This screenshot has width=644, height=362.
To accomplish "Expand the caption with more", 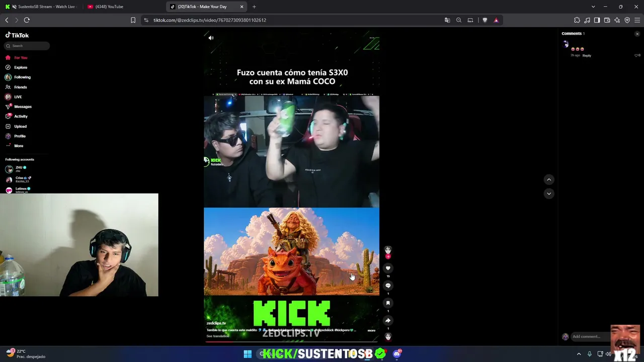I will point(371,330).
